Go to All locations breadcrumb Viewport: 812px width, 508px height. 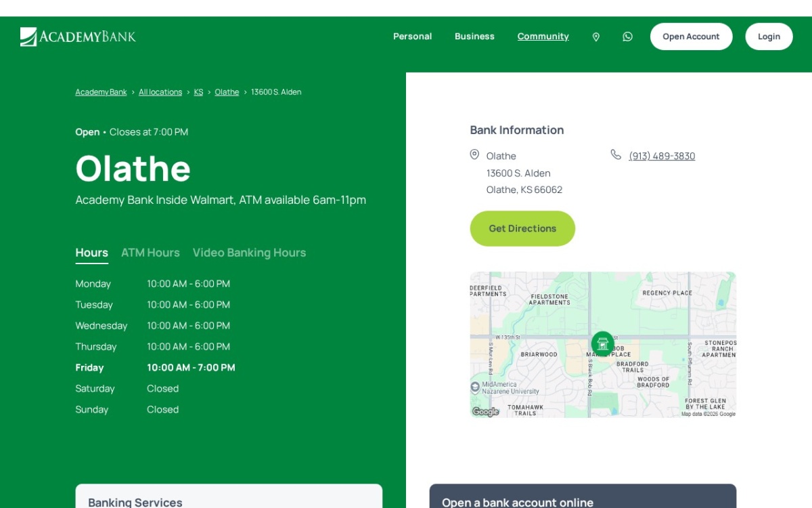(x=160, y=92)
